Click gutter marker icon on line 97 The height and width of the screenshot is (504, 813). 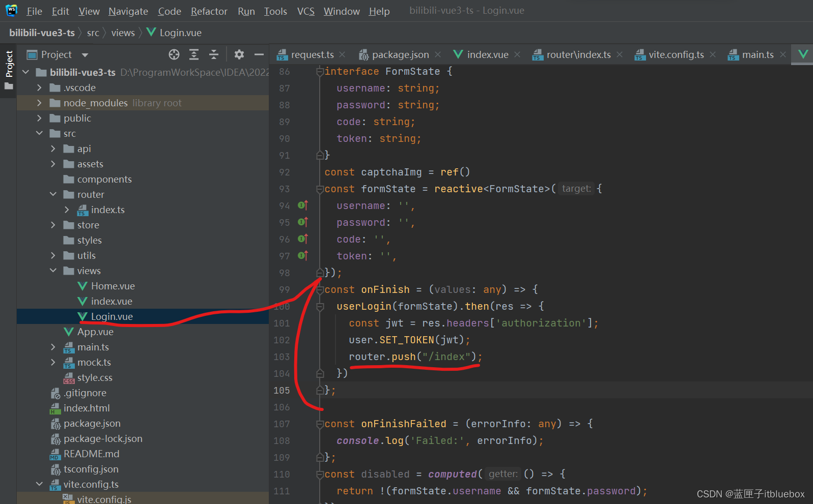click(x=302, y=256)
